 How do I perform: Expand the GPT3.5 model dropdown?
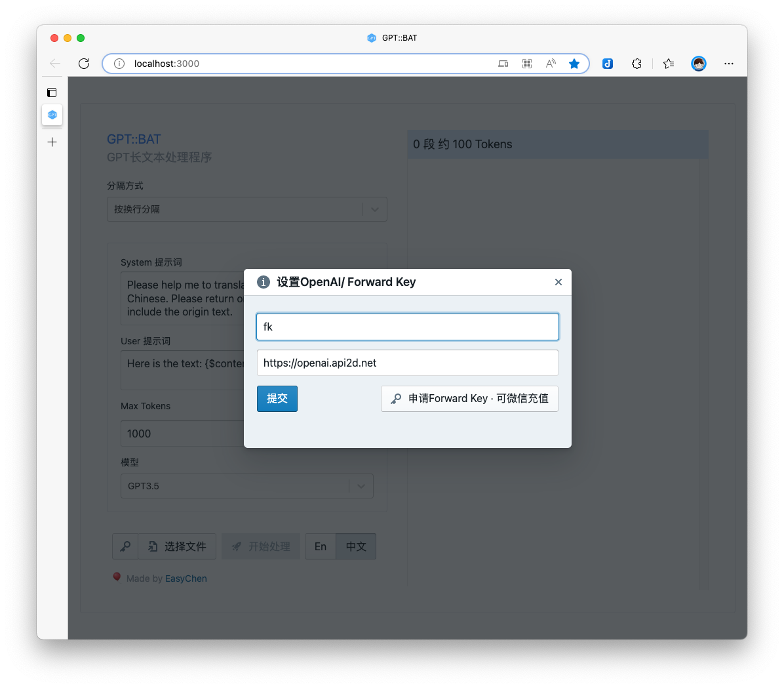tap(247, 486)
